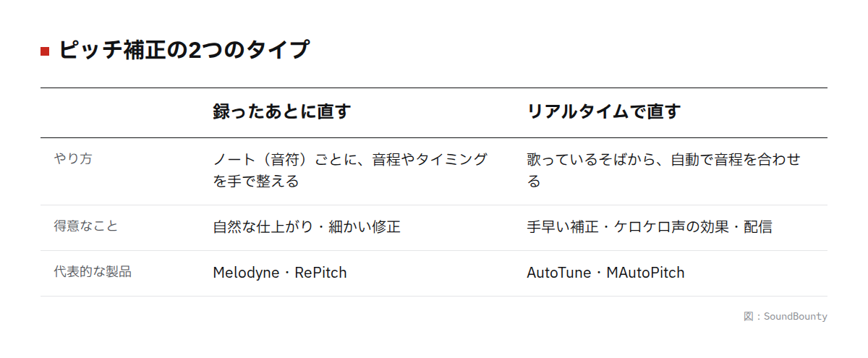
Task: Click the cell starting with ノート（音符）ごとに
Action: coord(350,170)
